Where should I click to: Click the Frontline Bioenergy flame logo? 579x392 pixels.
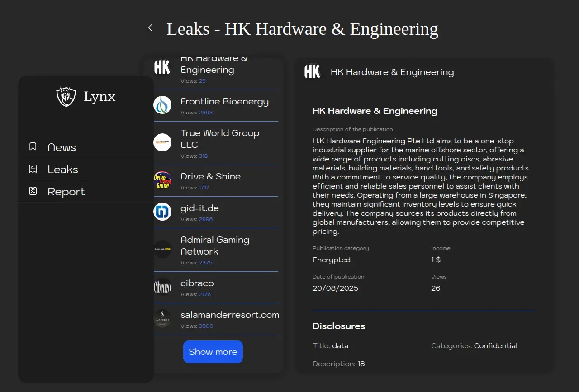(x=162, y=105)
